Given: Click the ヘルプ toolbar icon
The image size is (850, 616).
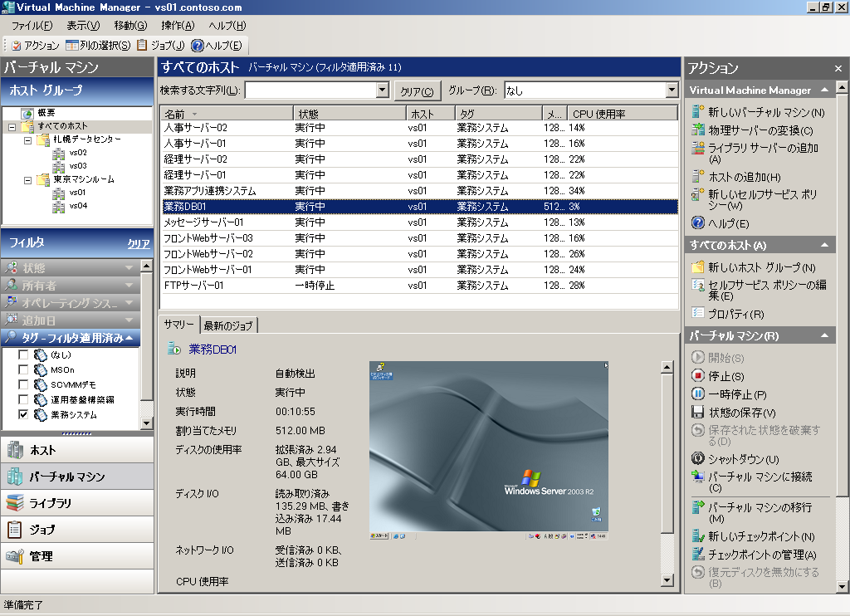Looking at the screenshot, I should [x=198, y=46].
